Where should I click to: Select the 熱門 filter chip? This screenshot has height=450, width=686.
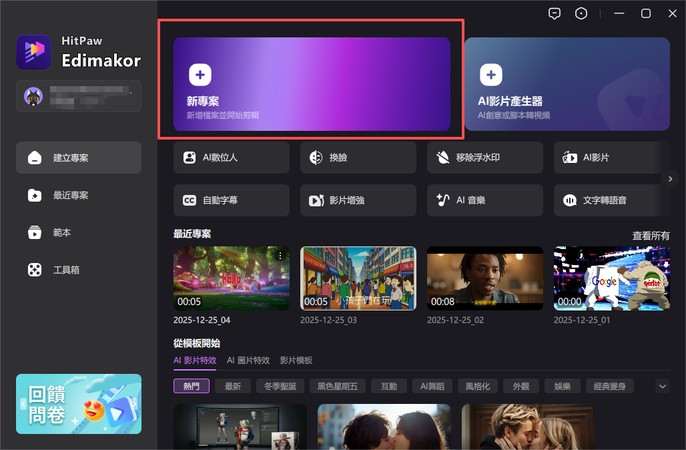point(192,386)
